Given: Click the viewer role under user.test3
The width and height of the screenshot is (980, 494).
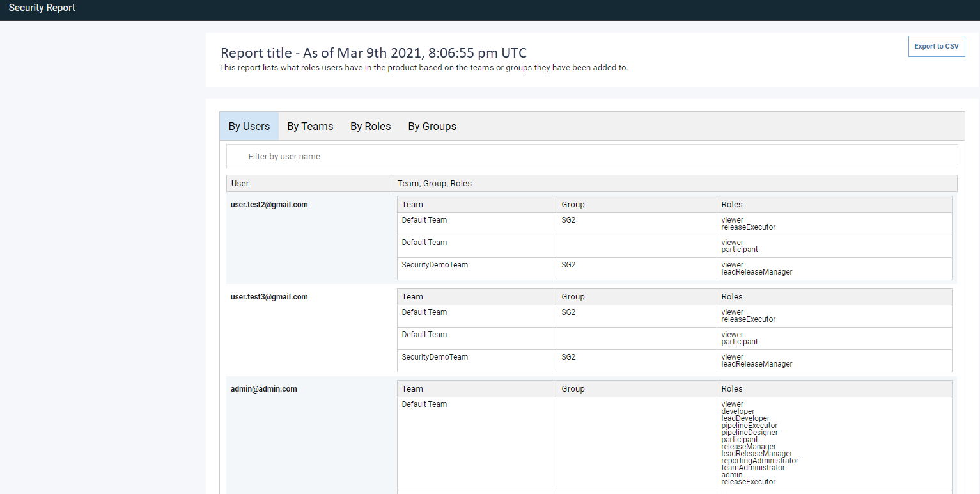Looking at the screenshot, I should pos(732,312).
